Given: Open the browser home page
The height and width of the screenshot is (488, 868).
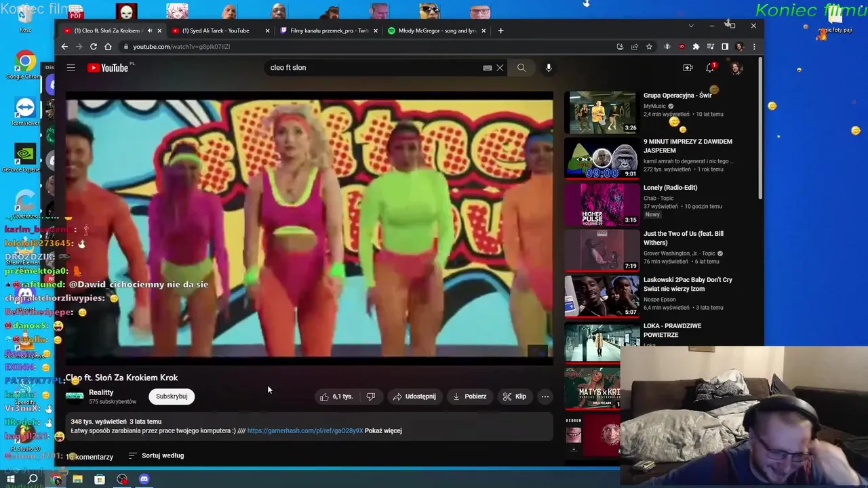Looking at the screenshot, I should (x=108, y=47).
